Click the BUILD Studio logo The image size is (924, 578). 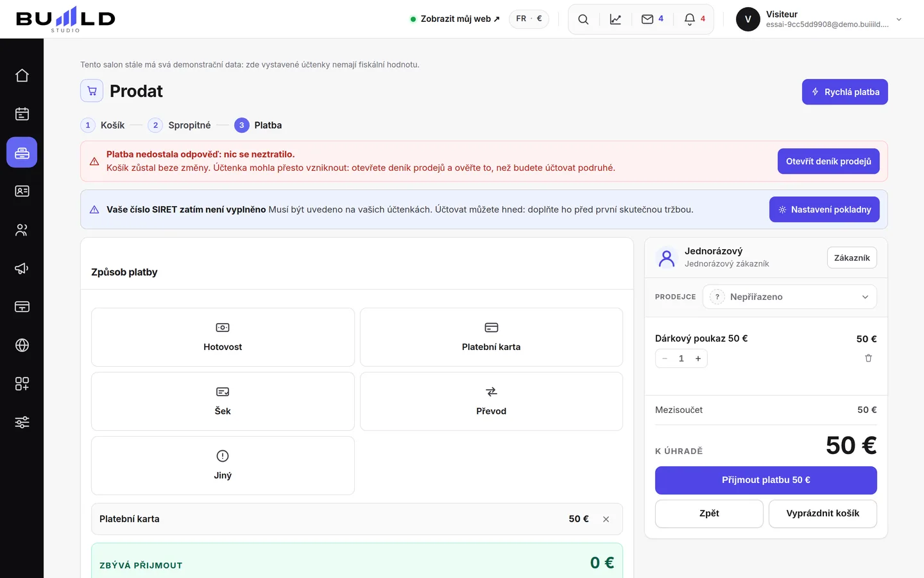point(65,19)
